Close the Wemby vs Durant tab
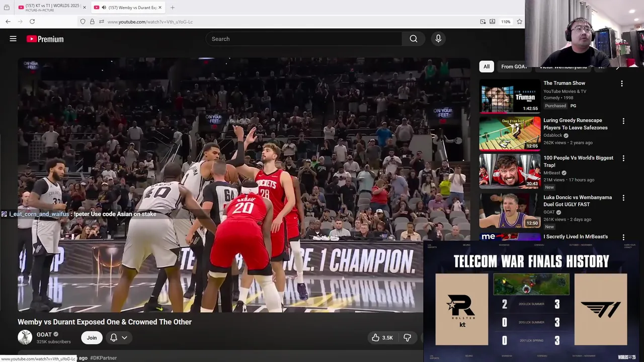Image resolution: width=644 pixels, height=362 pixels. [x=160, y=8]
